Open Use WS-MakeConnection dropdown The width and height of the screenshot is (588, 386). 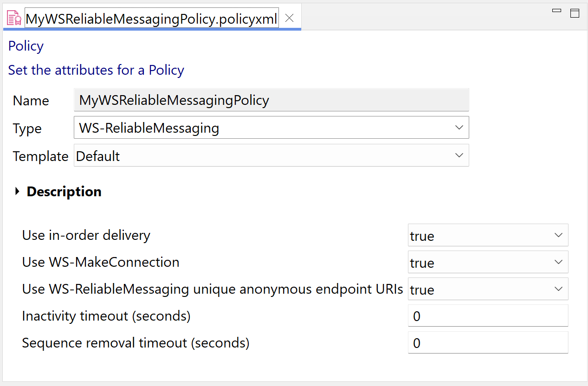point(488,262)
